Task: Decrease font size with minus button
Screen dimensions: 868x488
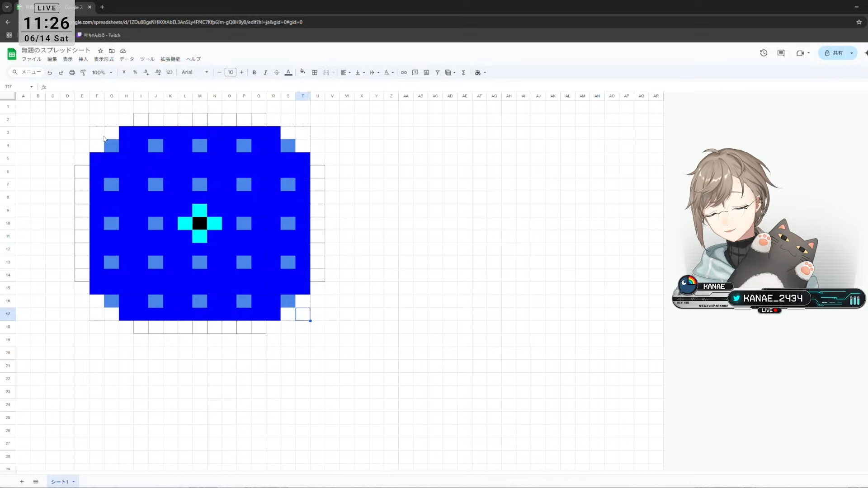Action: 219,72
